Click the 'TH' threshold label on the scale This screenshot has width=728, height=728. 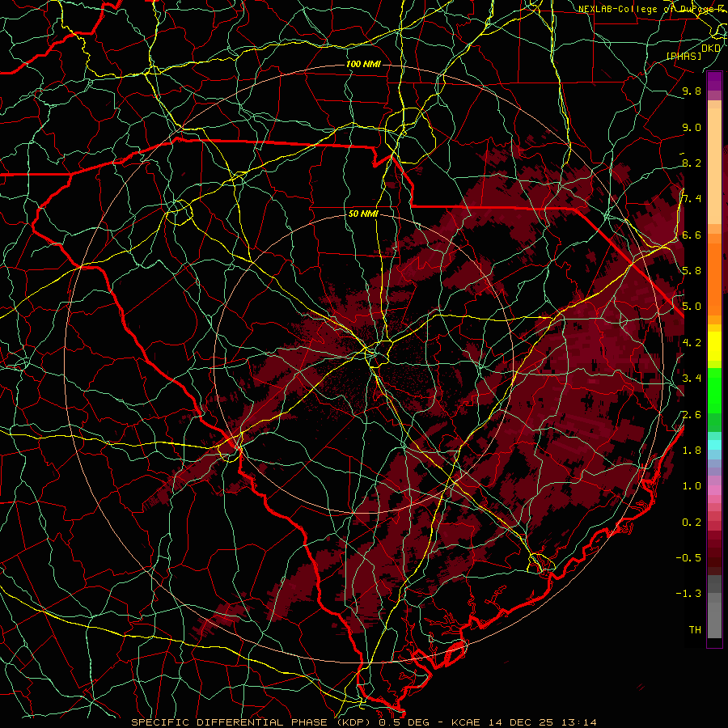click(x=695, y=630)
